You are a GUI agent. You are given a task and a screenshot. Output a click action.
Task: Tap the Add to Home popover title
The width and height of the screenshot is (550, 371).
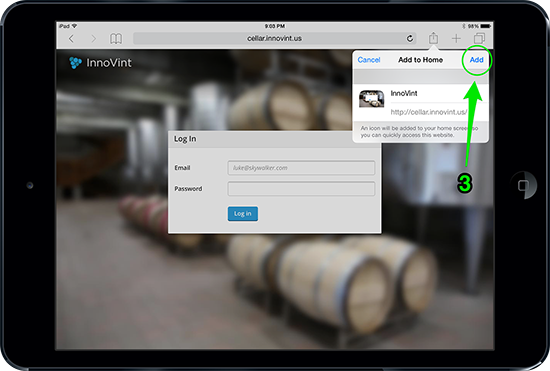[420, 60]
